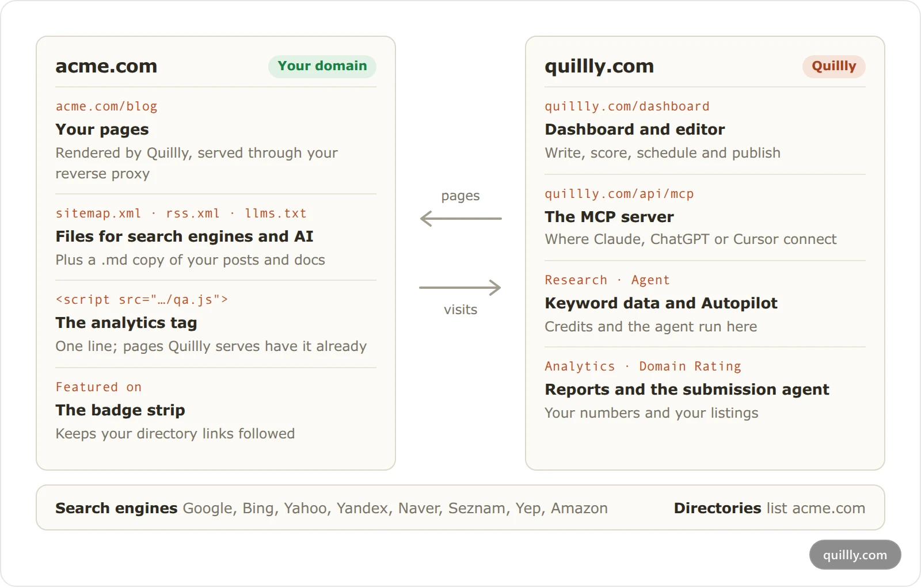This screenshot has height=588, width=921.
Task: Click 'Reports and the submission agent' heading
Action: coord(687,390)
